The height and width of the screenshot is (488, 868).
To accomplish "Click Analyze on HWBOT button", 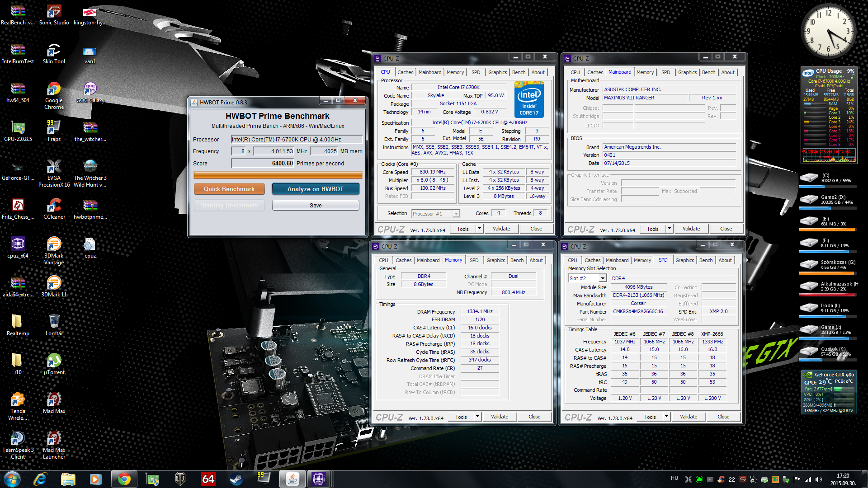I will (316, 189).
